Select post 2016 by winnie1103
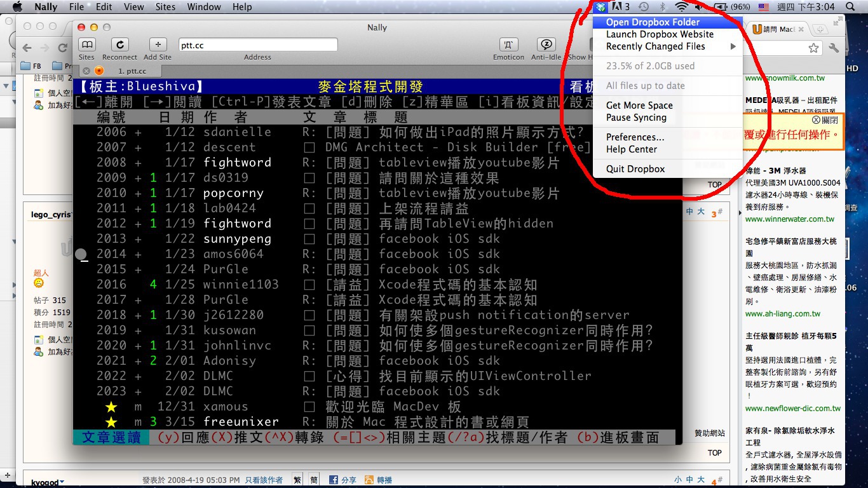 click(x=377, y=285)
